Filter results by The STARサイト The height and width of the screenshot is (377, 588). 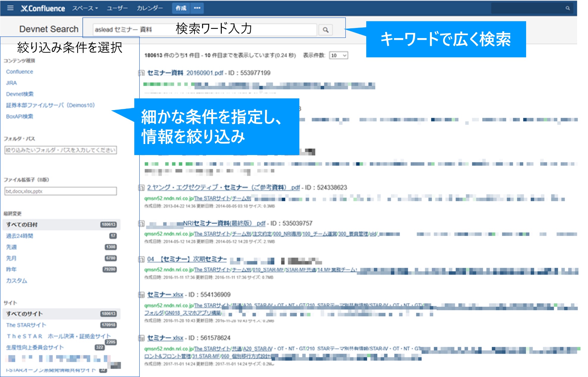26,325
